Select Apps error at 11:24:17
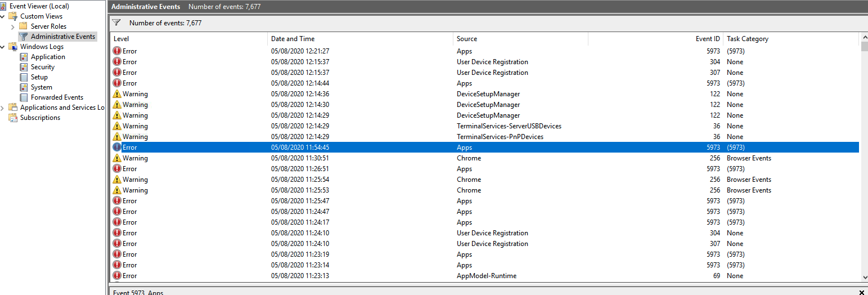Image resolution: width=868 pixels, height=295 pixels. point(485,222)
